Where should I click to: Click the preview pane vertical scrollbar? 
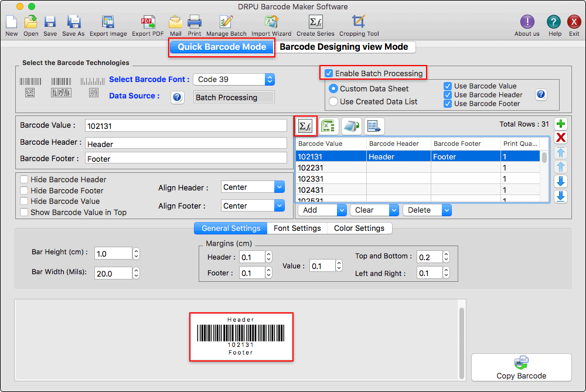click(462, 343)
